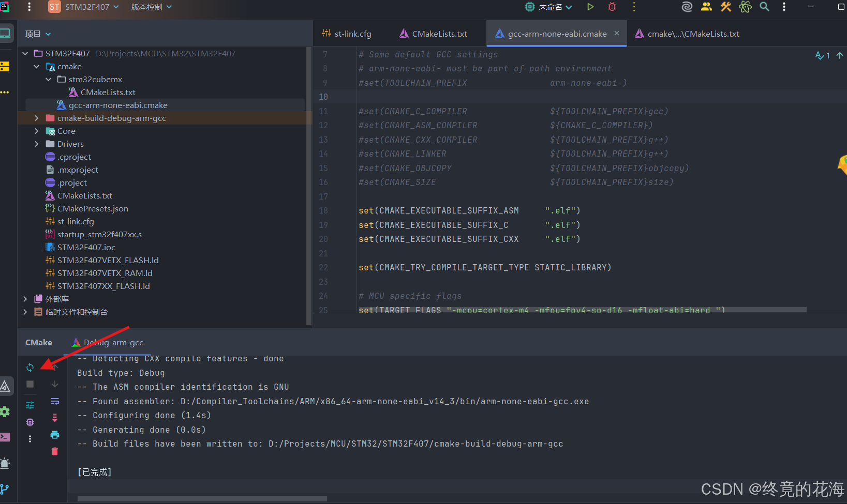Collapse the STM32F407 root node
Screen dimensions: 847x504
tap(25, 53)
